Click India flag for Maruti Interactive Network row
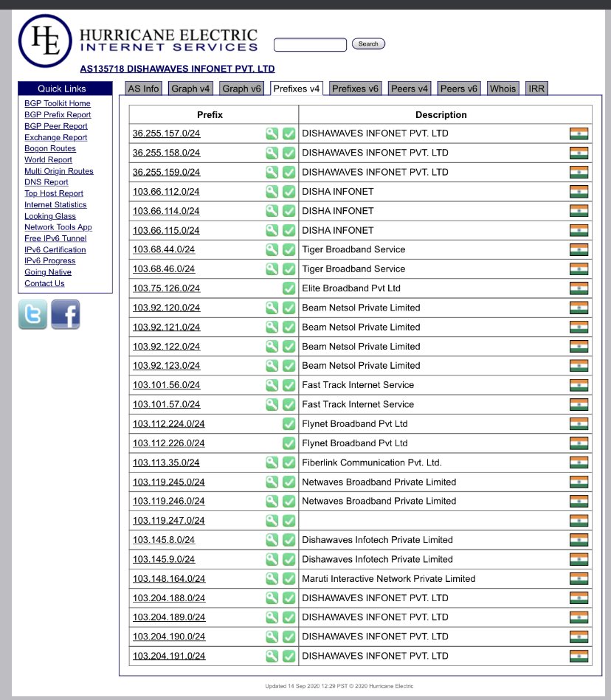This screenshot has width=611, height=700. [x=579, y=578]
